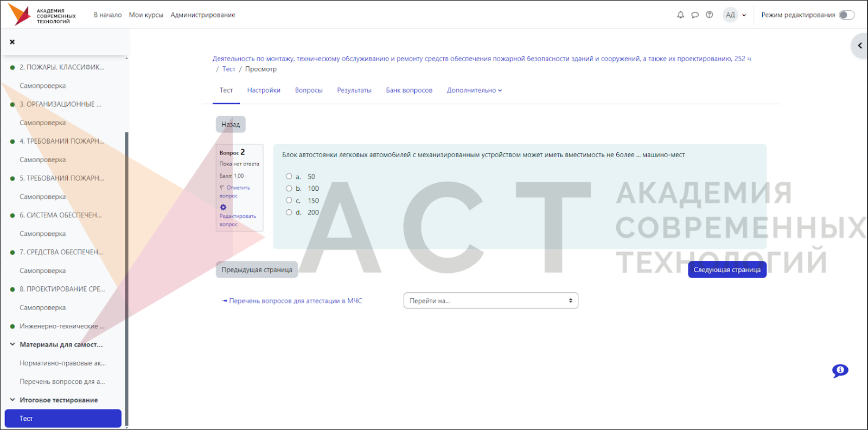Screen dimensions: 868x430
Task: Open 5. ТРЕБОВАНИЯ ПОЖАРН... in the sidebar
Action: click(x=62, y=178)
